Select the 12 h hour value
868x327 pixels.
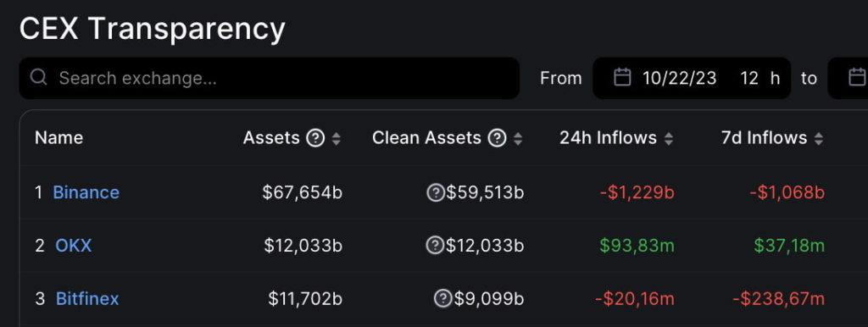pos(760,78)
